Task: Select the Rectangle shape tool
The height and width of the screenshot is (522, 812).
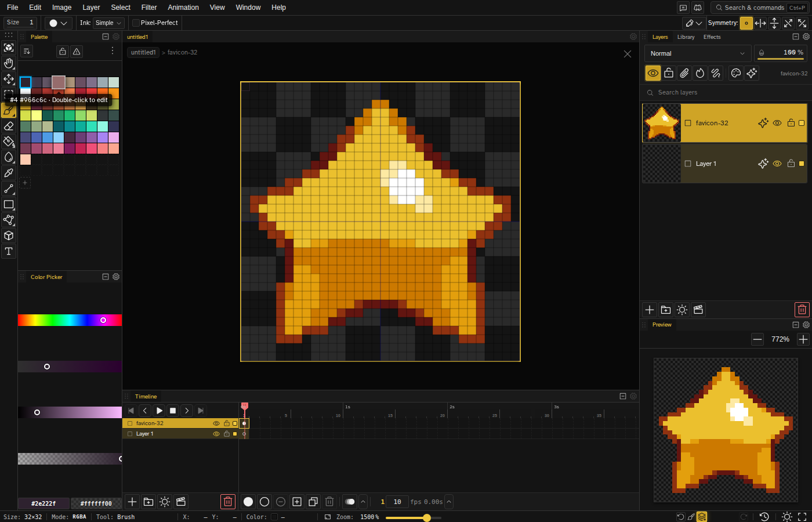Action: (9, 204)
